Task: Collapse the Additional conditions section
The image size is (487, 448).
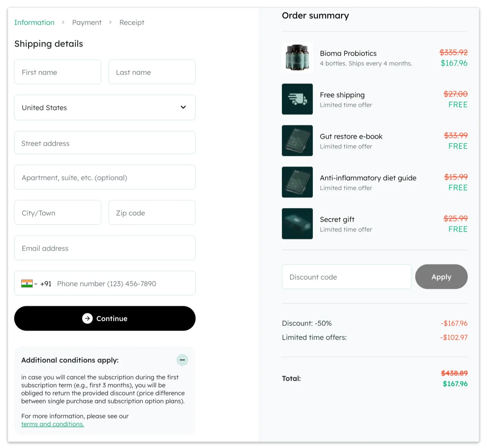Action: tap(182, 360)
